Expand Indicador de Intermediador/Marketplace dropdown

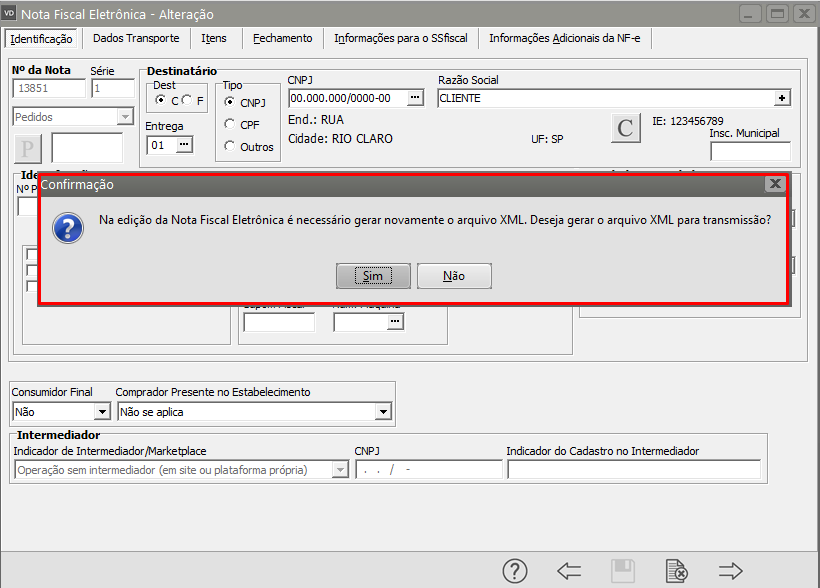(x=339, y=470)
